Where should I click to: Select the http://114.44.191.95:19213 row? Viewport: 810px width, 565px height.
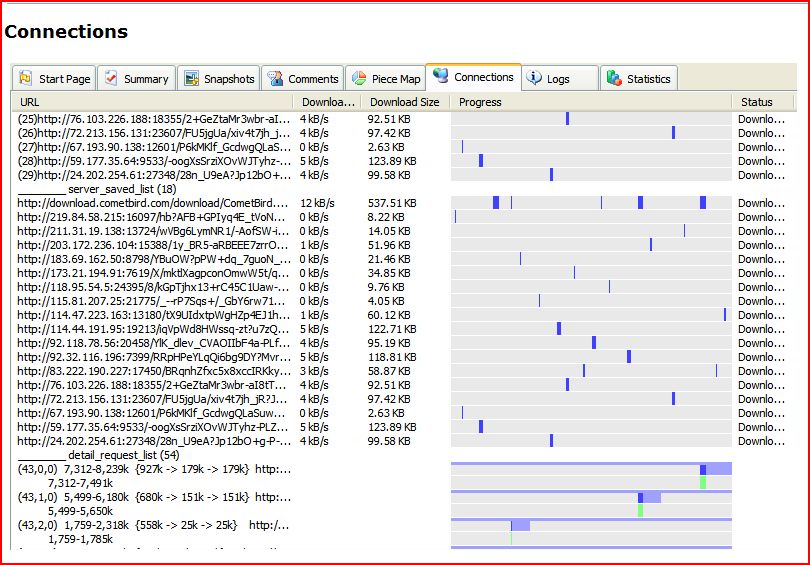(403, 328)
